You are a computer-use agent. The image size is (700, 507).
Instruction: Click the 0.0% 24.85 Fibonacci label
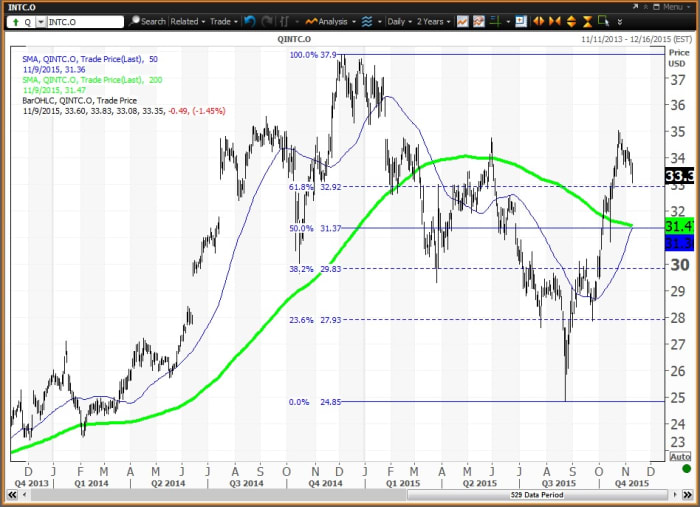(x=315, y=402)
